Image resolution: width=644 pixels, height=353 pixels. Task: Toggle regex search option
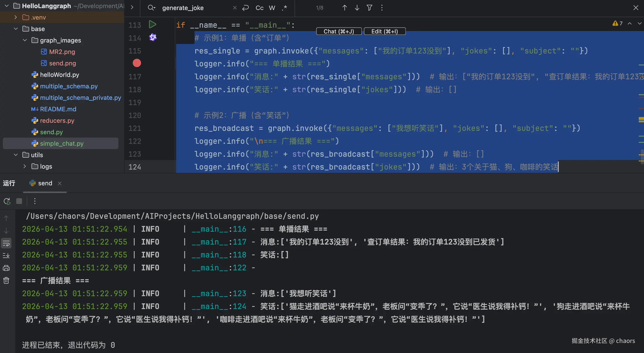[285, 8]
